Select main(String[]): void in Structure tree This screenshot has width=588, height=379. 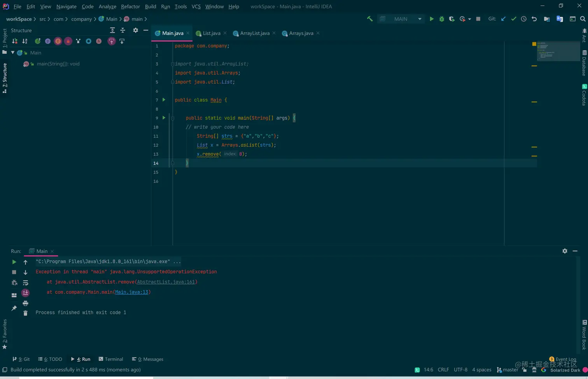58,64
